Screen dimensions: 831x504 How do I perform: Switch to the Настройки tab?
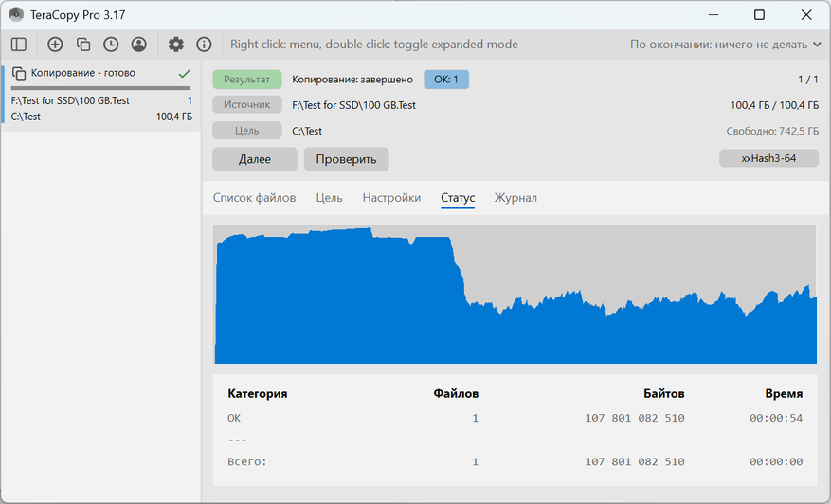(391, 198)
